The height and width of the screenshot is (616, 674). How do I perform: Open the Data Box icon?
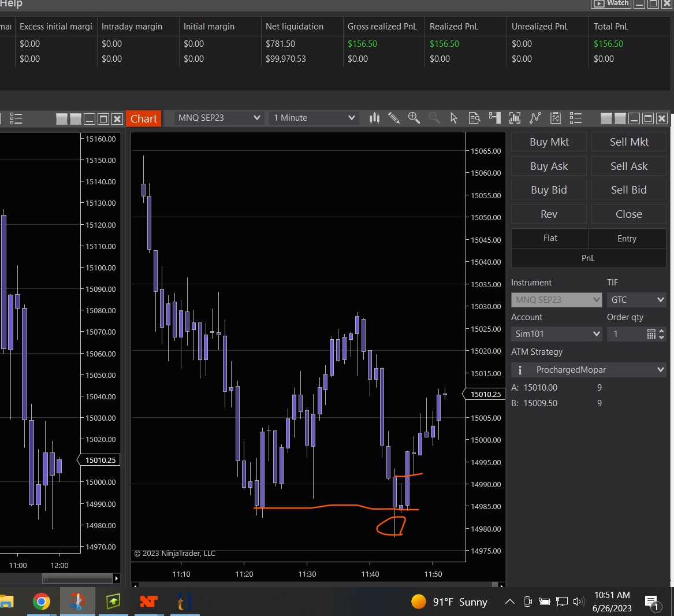[474, 118]
